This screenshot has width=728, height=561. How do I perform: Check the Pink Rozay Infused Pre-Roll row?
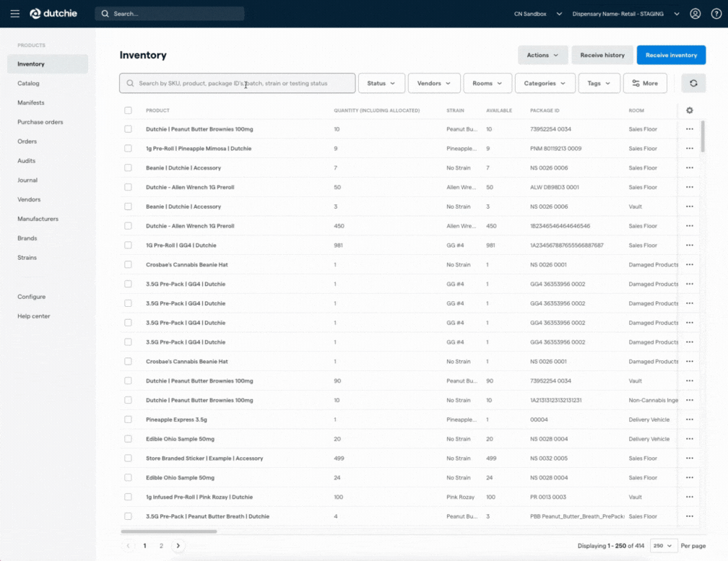[x=128, y=497]
